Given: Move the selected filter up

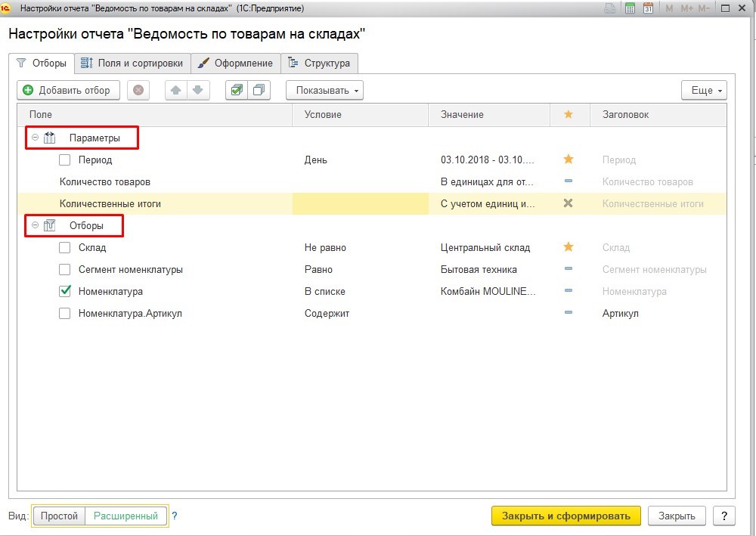Looking at the screenshot, I should click(176, 90).
